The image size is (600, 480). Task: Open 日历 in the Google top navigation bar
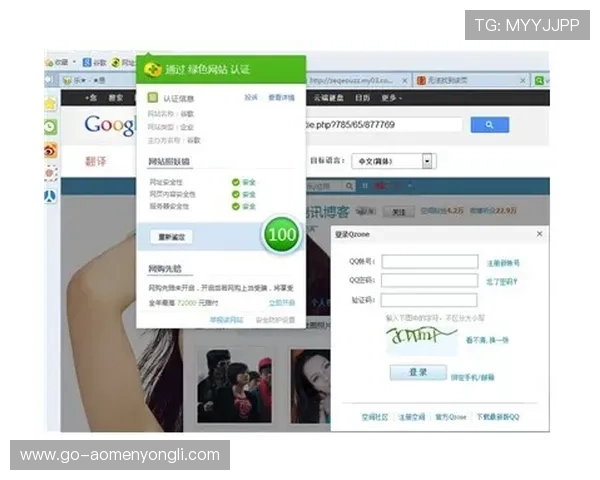[x=362, y=98]
